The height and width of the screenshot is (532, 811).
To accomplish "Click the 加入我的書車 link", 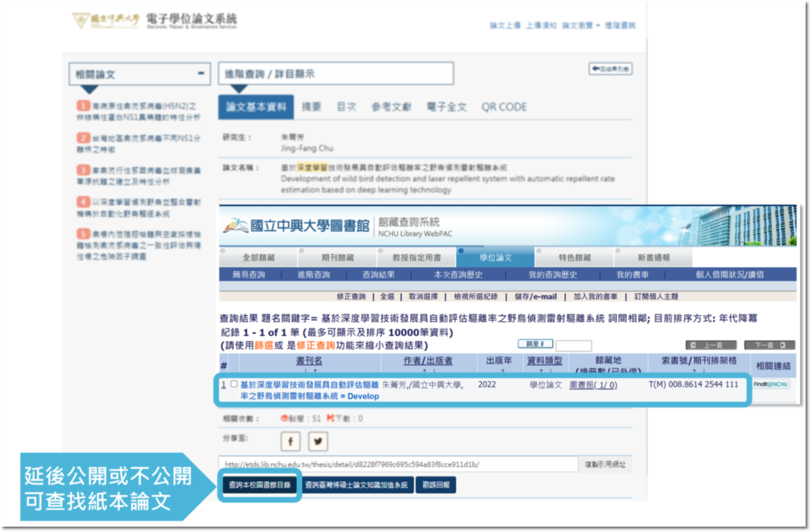I will pos(595,296).
